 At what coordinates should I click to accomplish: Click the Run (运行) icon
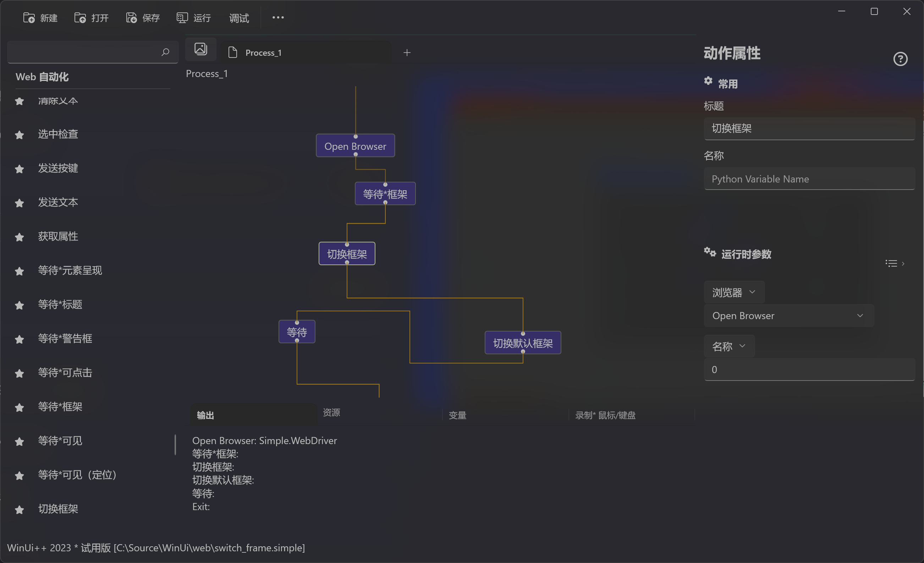[x=182, y=18]
